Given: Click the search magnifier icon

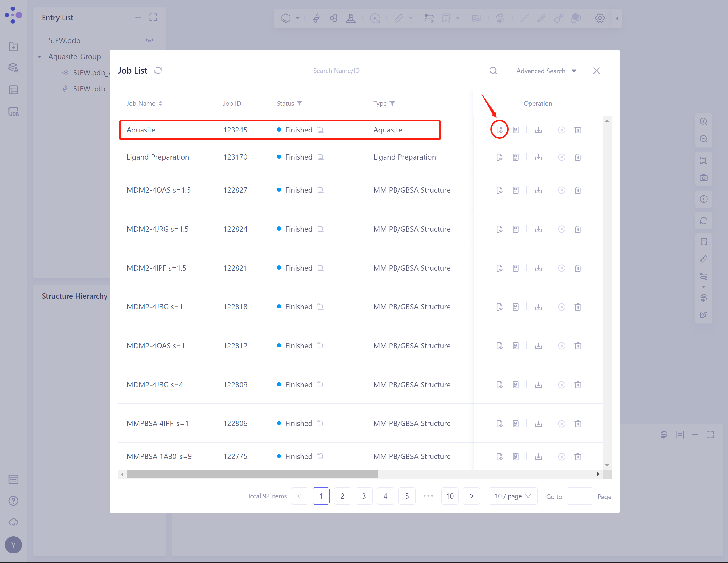Looking at the screenshot, I should [x=493, y=71].
